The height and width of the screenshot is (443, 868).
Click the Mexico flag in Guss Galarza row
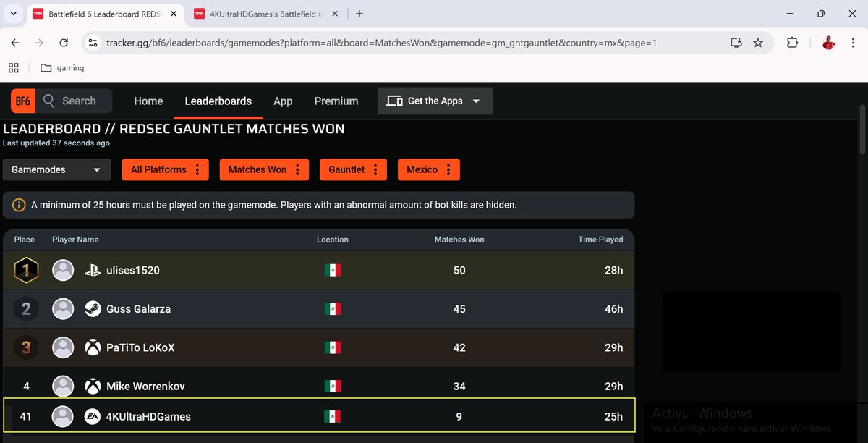pyautogui.click(x=333, y=309)
